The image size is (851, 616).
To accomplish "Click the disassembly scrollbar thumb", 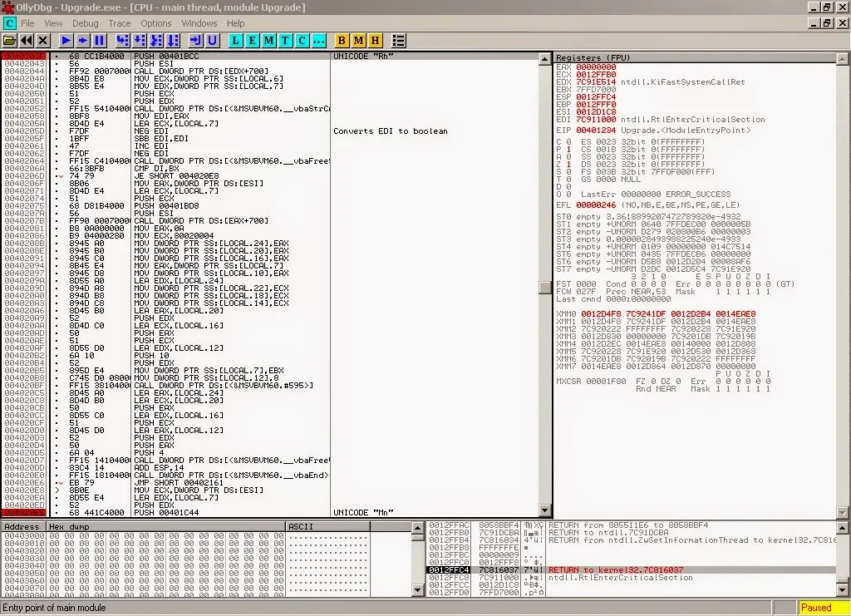I will [x=545, y=287].
